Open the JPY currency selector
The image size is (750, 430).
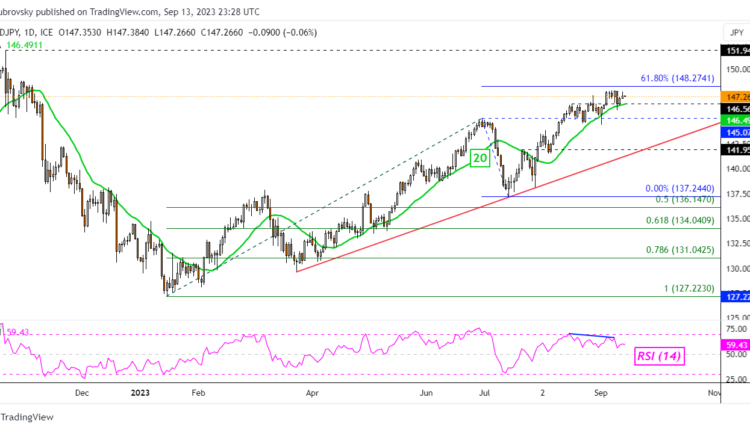click(733, 30)
